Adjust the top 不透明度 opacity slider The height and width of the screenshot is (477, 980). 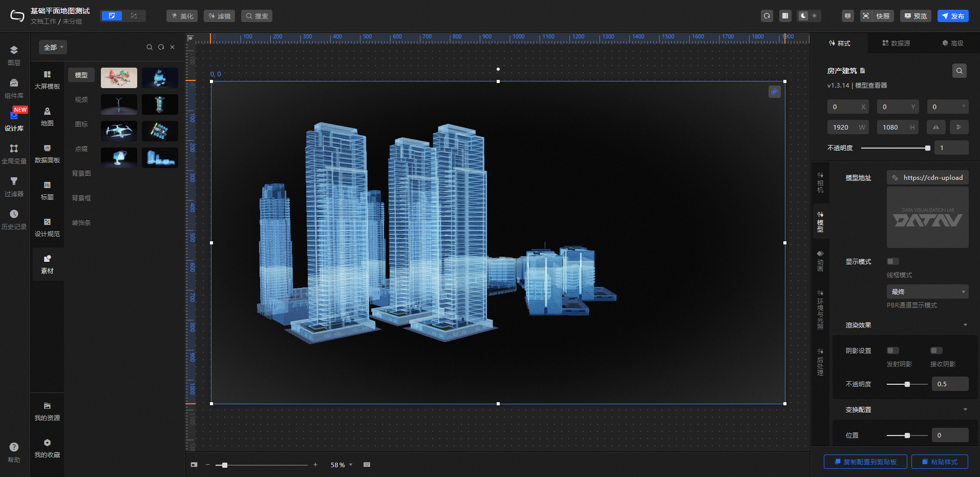[896, 148]
